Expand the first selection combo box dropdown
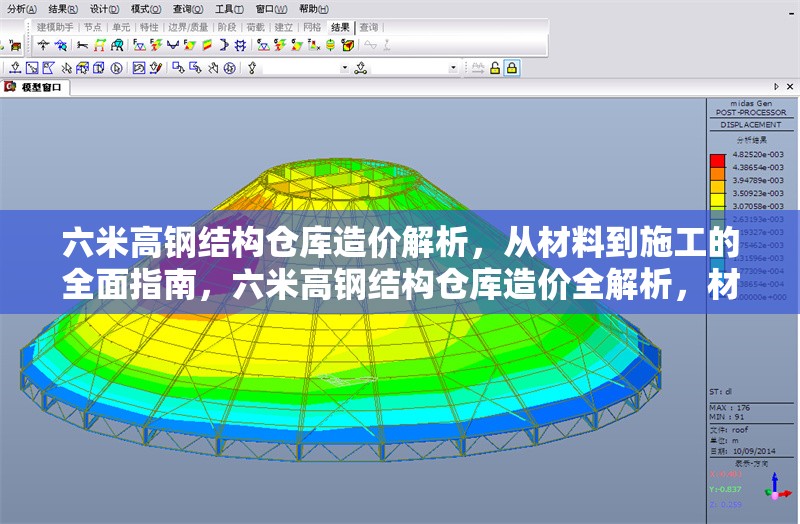800x524 pixels. (x=345, y=68)
